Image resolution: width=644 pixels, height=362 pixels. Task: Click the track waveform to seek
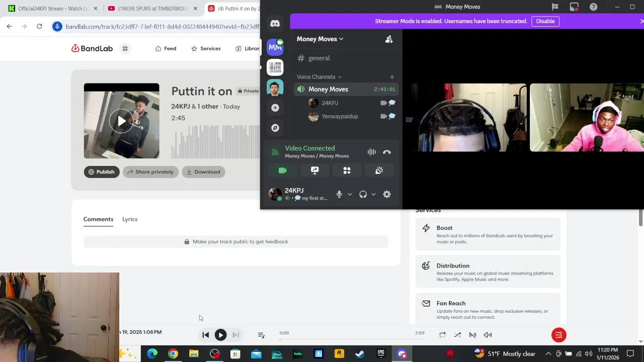(x=215, y=143)
